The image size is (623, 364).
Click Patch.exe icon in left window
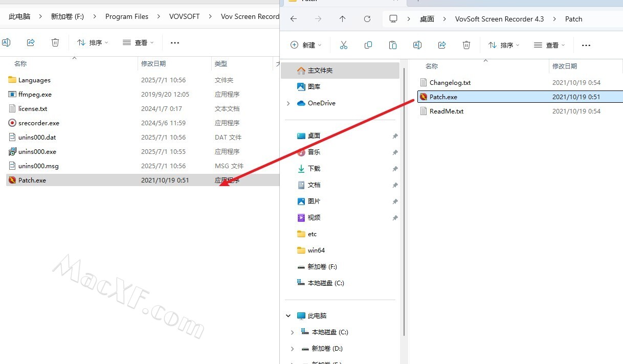[13, 180]
